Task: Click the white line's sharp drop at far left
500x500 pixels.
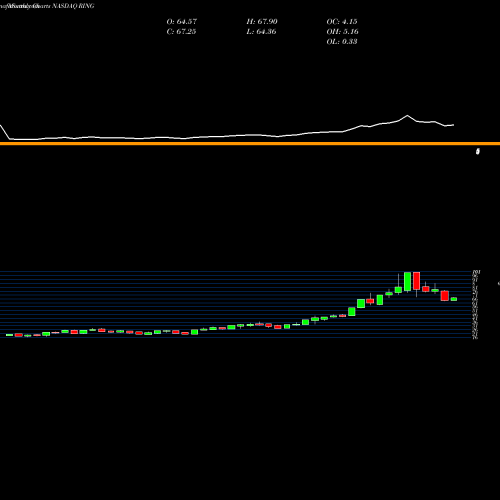Action: 5,132
